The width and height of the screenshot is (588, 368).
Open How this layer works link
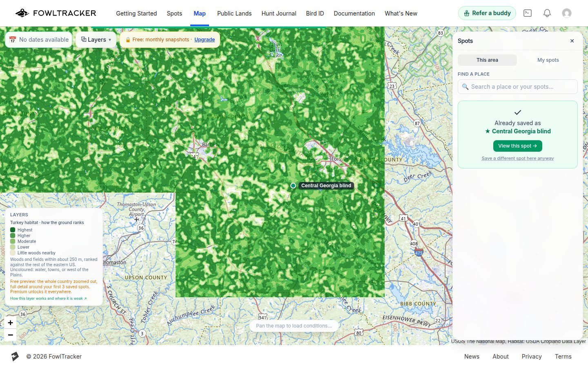49,298
